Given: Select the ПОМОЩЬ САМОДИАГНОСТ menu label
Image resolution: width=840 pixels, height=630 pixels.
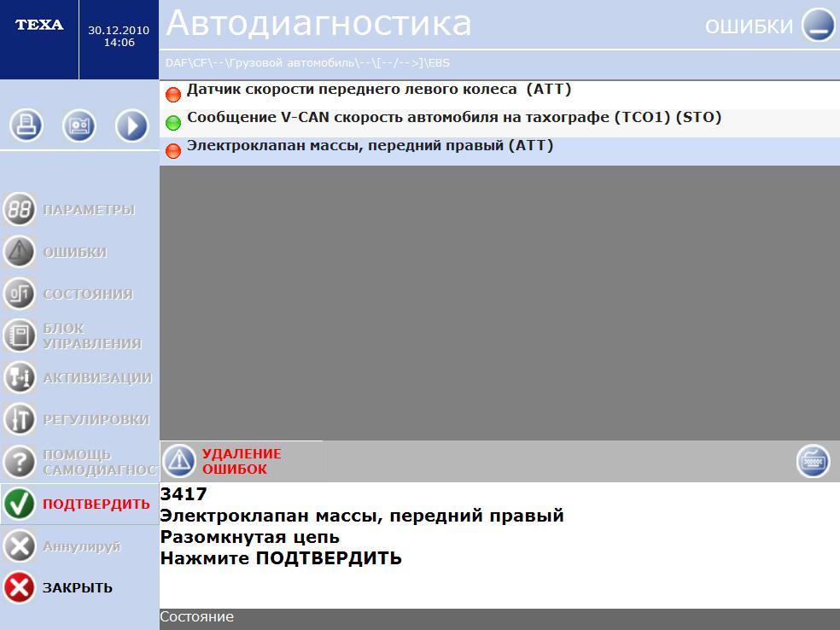Looking at the screenshot, I should point(101,462).
